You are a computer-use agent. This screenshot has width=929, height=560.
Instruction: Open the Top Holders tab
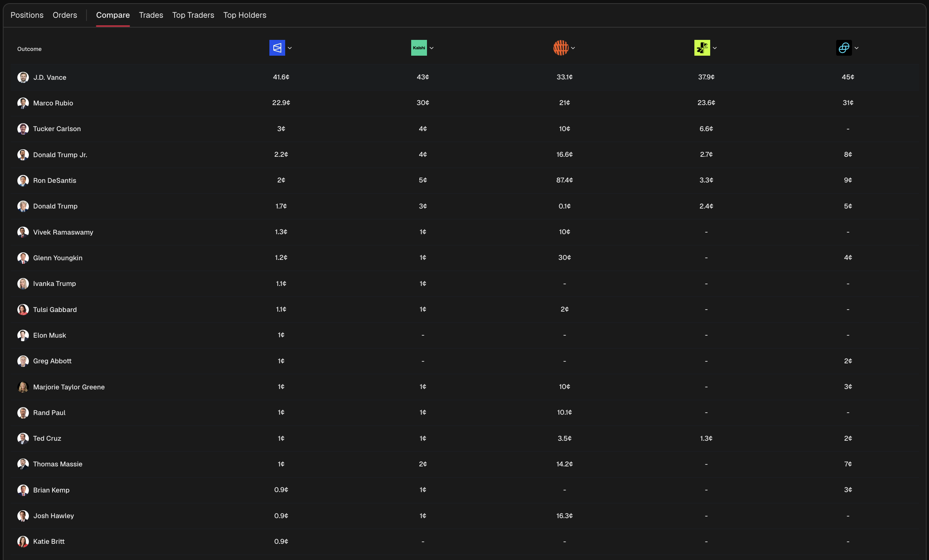(x=245, y=15)
